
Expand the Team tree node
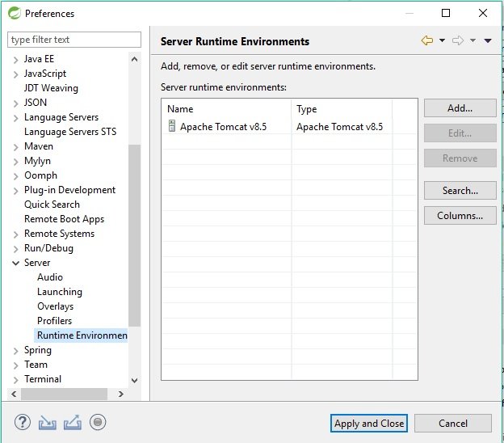[x=16, y=365]
